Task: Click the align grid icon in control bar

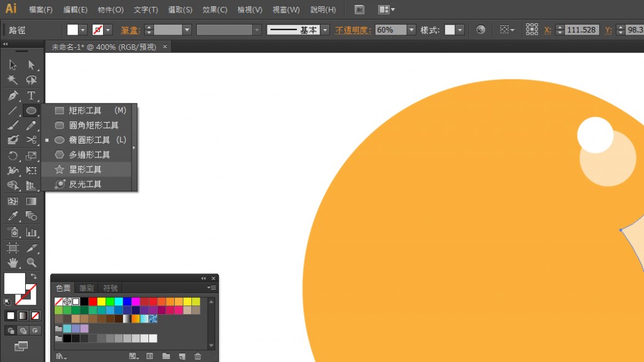Action: 532,29
